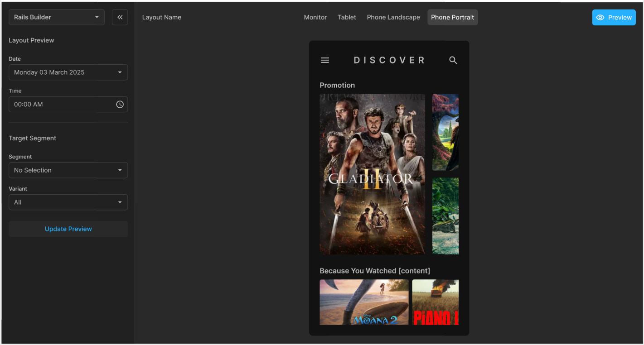644x345 pixels.
Task: Select the Piano movie thumbnail with the burning piano
Action: click(435, 302)
